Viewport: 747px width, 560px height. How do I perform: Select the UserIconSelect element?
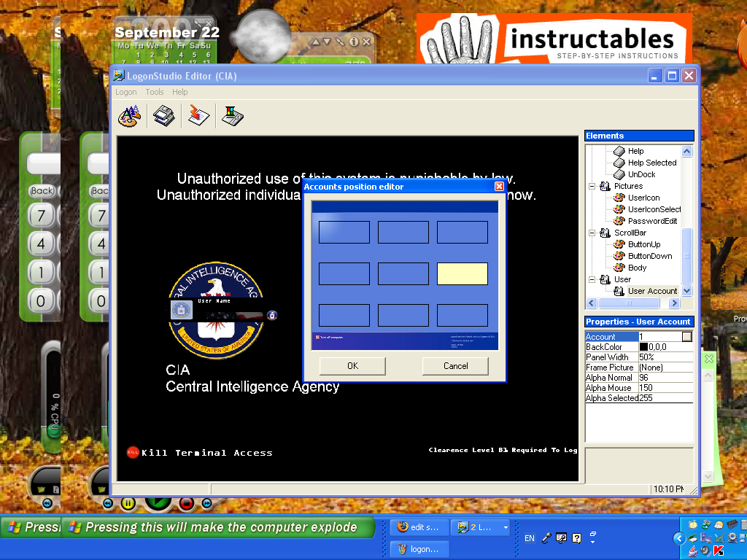tap(654, 209)
